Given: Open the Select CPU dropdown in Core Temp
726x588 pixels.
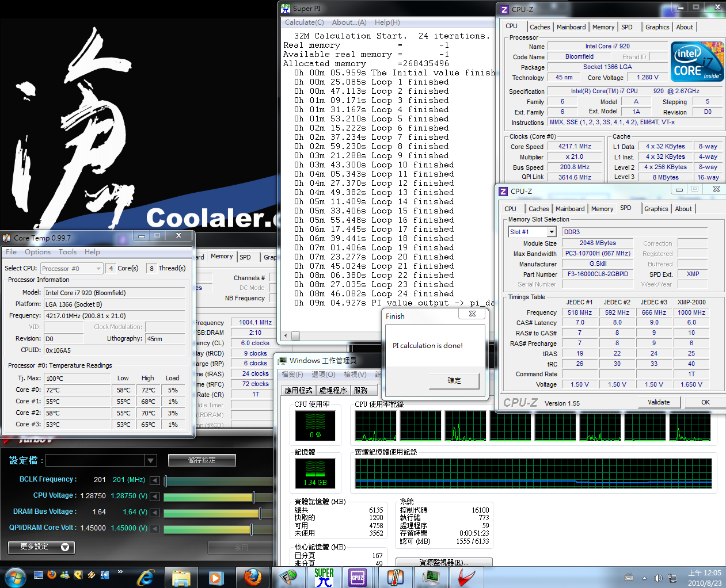Looking at the screenshot, I should (x=72, y=269).
